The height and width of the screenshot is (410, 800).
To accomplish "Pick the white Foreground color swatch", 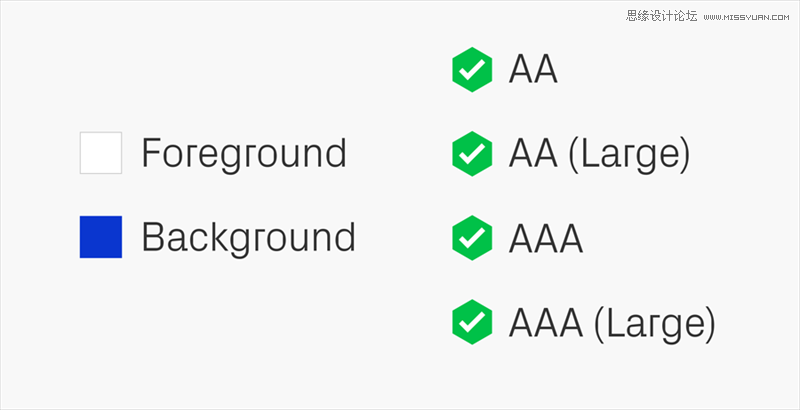I will (x=101, y=153).
